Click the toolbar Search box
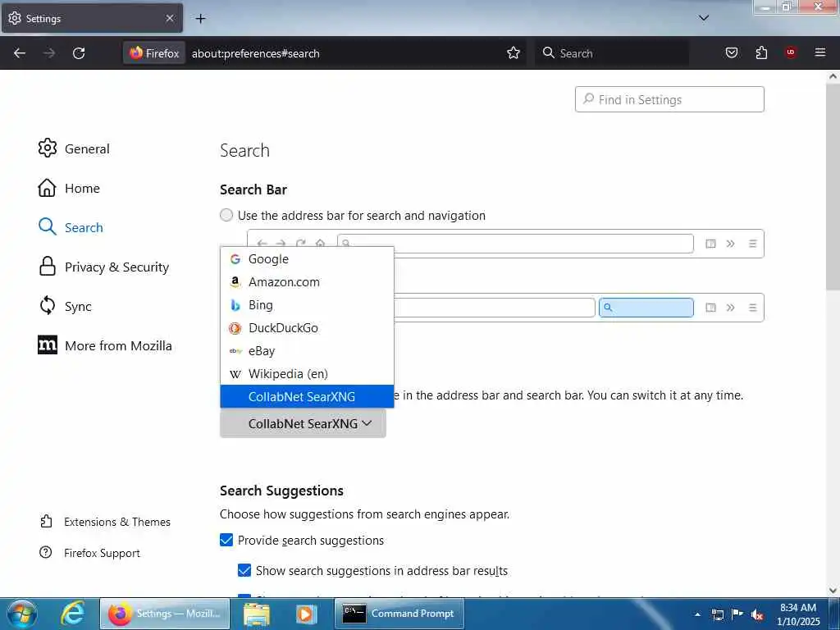Viewport: 840px width, 630px height. (612, 53)
